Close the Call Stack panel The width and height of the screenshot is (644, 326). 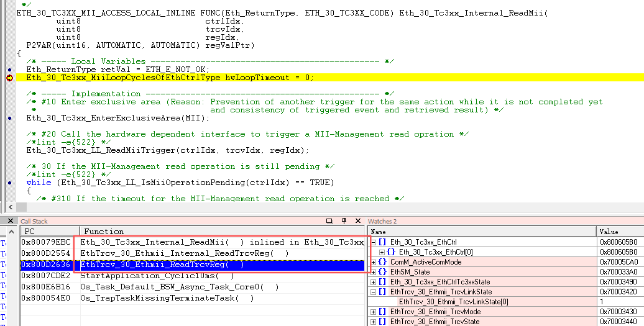coord(357,221)
